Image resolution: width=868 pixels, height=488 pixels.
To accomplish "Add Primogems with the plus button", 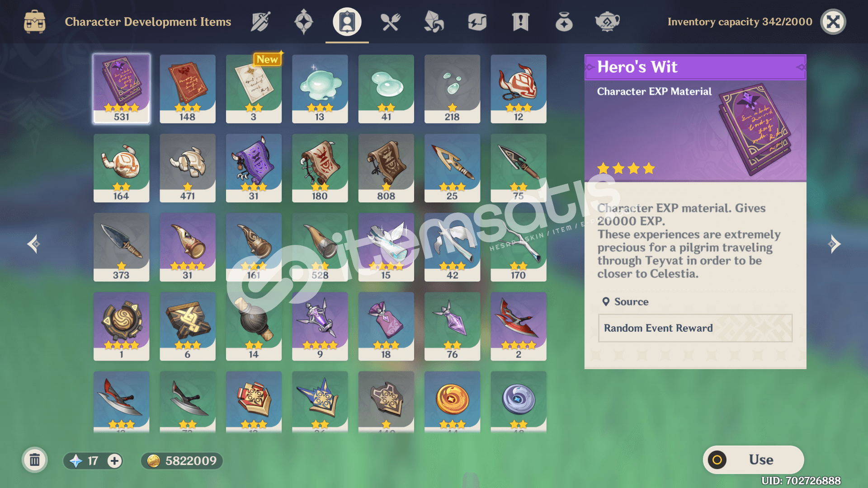I will click(x=114, y=461).
